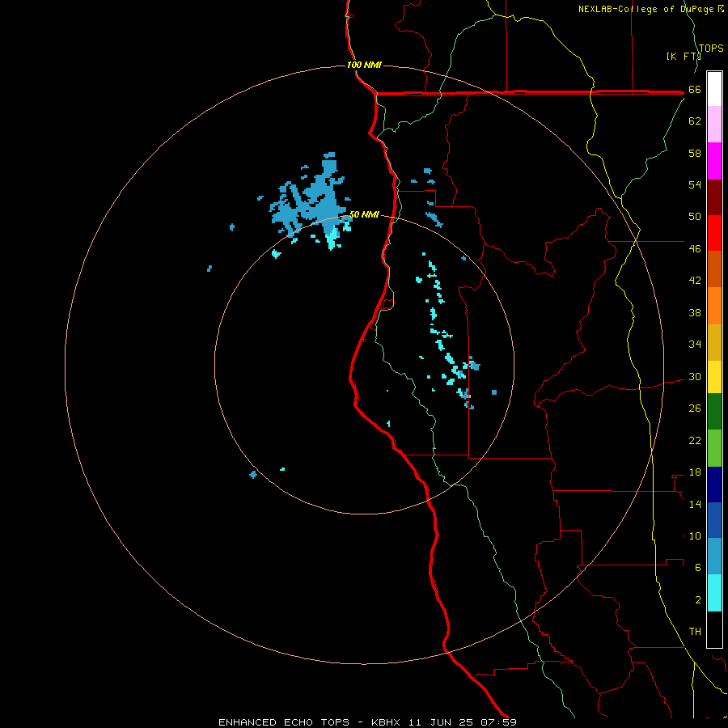Click the '07:59' timestamp
The width and height of the screenshot is (728, 728).
click(x=498, y=722)
